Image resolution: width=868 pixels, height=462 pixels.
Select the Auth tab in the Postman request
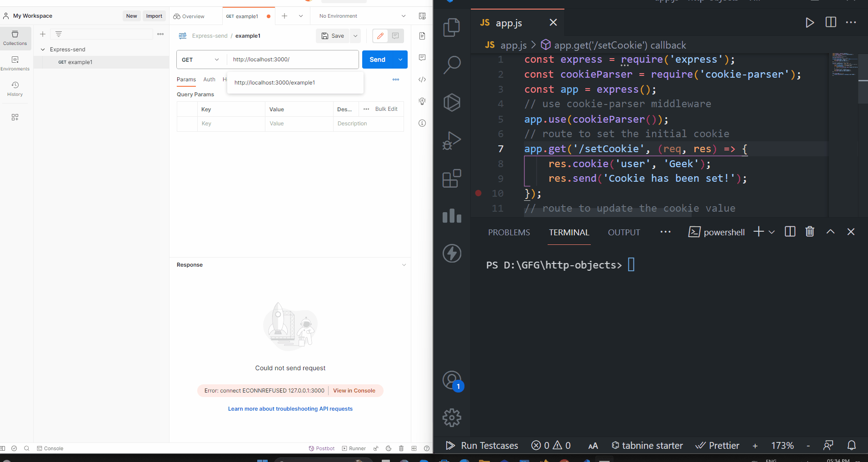pos(209,79)
